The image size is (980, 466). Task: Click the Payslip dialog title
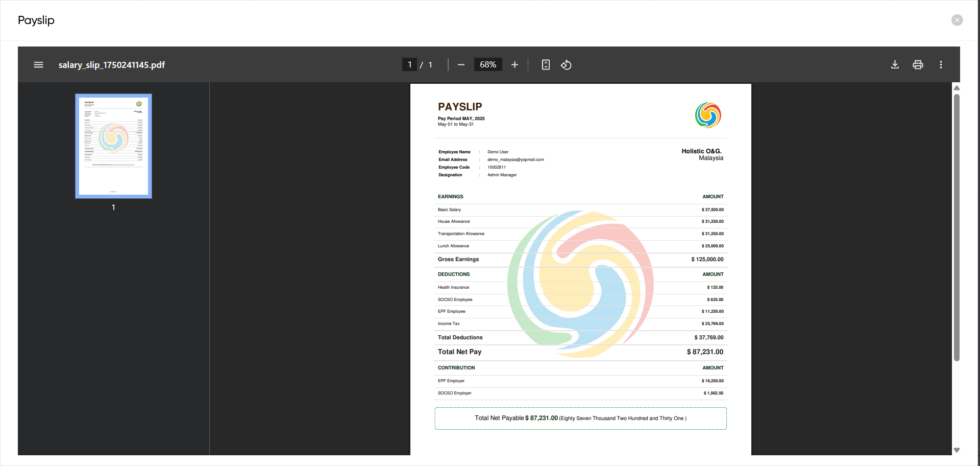(36, 20)
